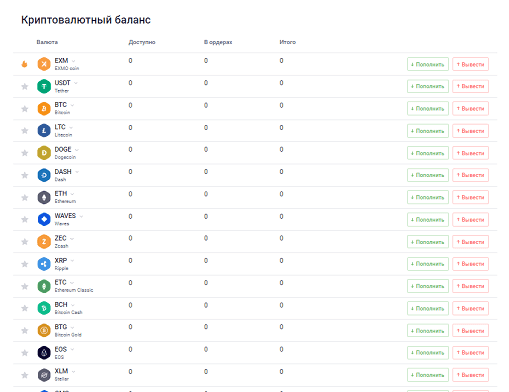Screen dimensions: 509x392
Task: Click the Криптовалютный баланс heading
Action: coord(86,20)
